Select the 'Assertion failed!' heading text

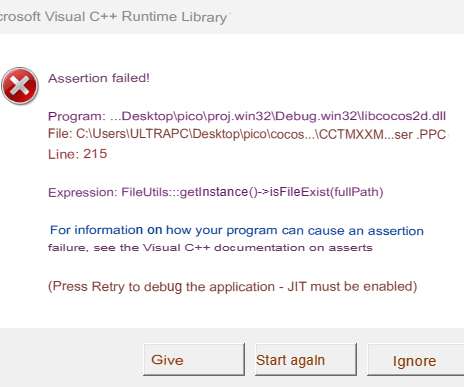[x=99, y=78]
